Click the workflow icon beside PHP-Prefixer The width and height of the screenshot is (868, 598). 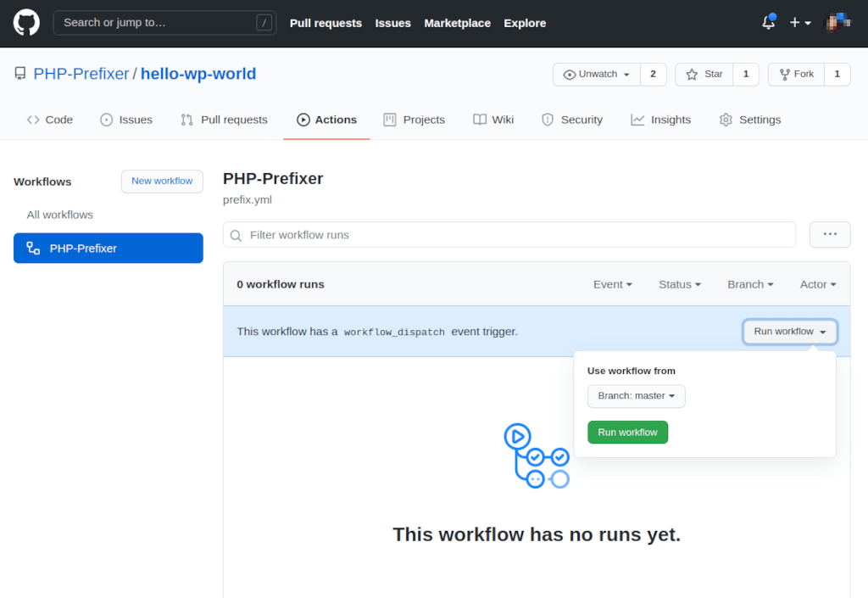(33, 248)
